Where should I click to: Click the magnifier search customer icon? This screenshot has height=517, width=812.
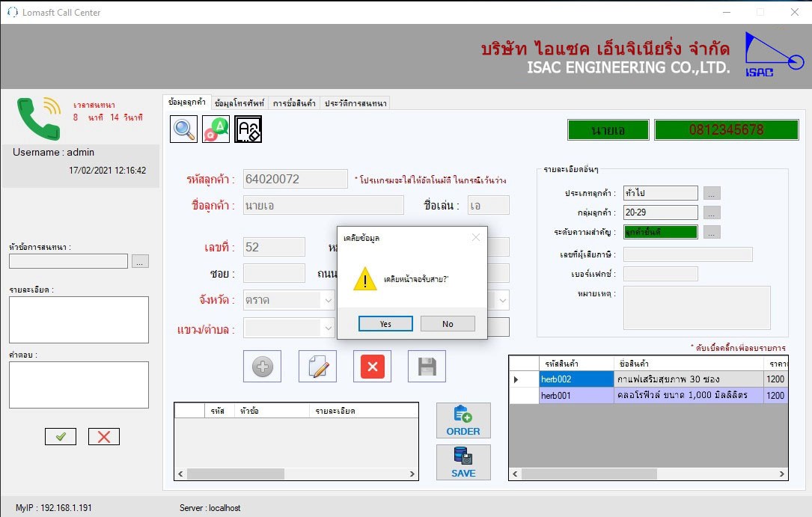(x=183, y=129)
